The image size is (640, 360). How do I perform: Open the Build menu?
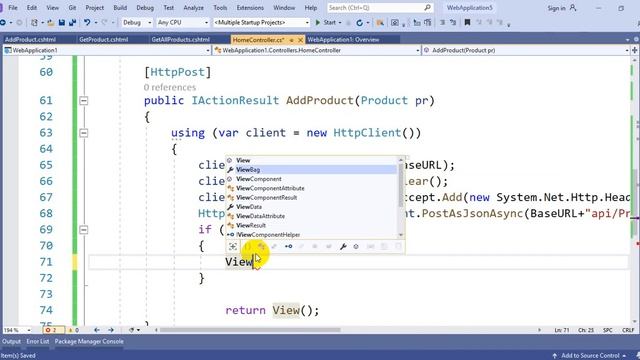tap(120, 8)
